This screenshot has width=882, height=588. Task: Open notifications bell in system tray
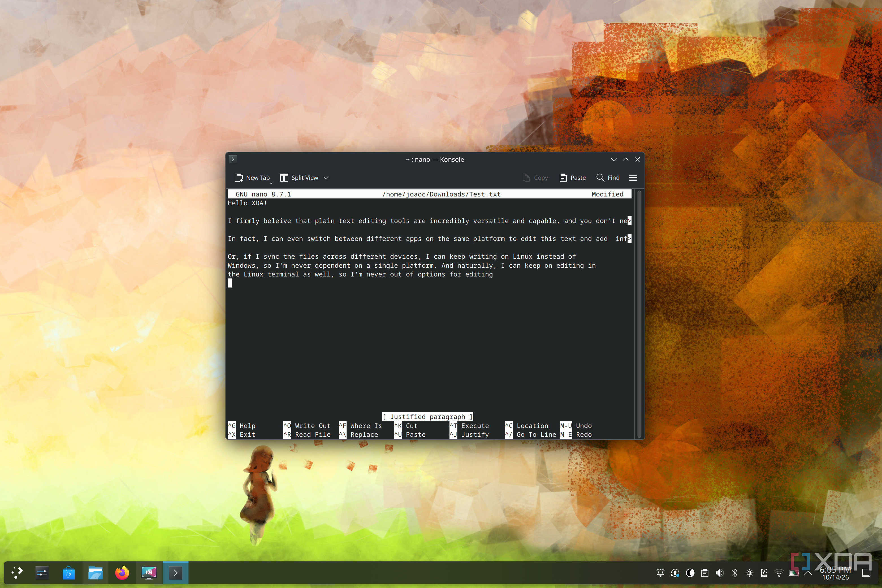coord(660,573)
